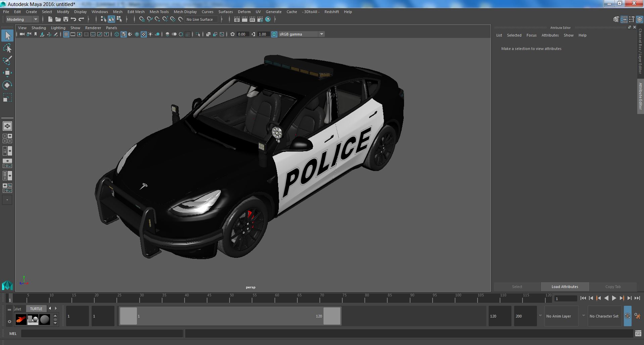Open the No Character Set dropdown
This screenshot has width=644, height=345.
pos(604,316)
